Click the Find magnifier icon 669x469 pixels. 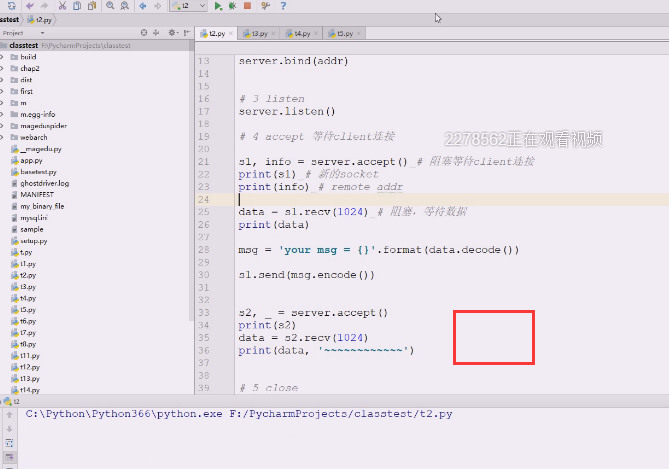point(110,6)
